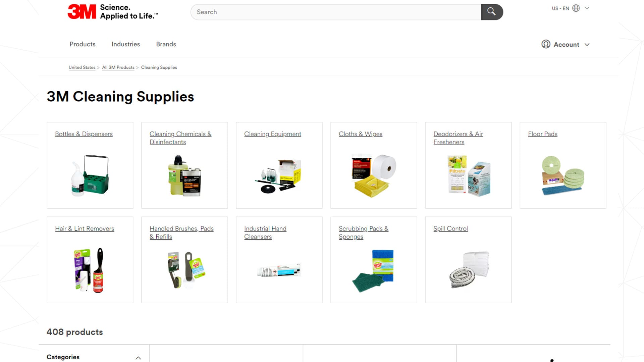Screen dimensions: 644x362
Task: Follow the All 3M Products breadcrumb link
Action: (118, 67)
